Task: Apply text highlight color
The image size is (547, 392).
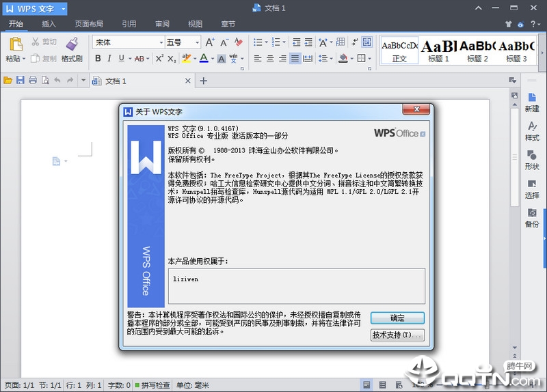Action: point(186,59)
